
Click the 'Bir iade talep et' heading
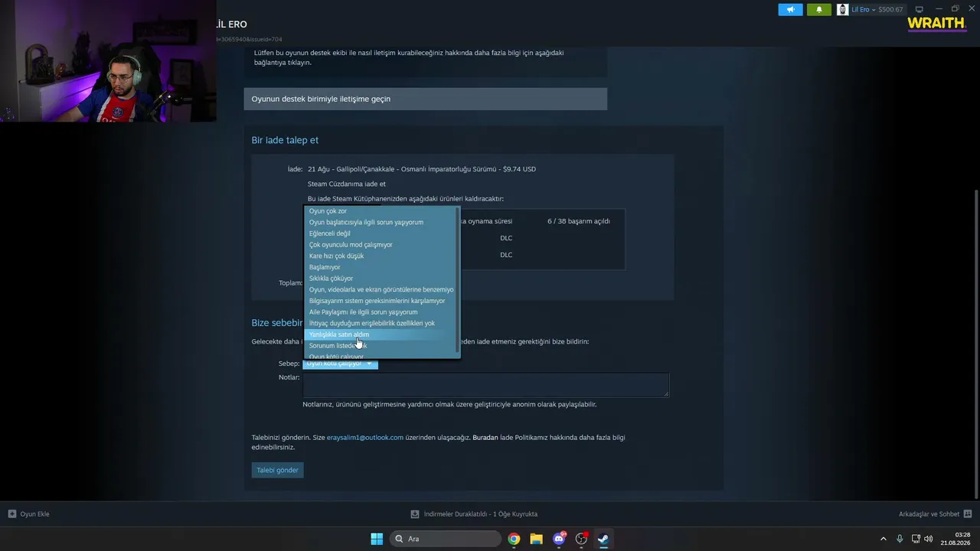click(x=285, y=140)
